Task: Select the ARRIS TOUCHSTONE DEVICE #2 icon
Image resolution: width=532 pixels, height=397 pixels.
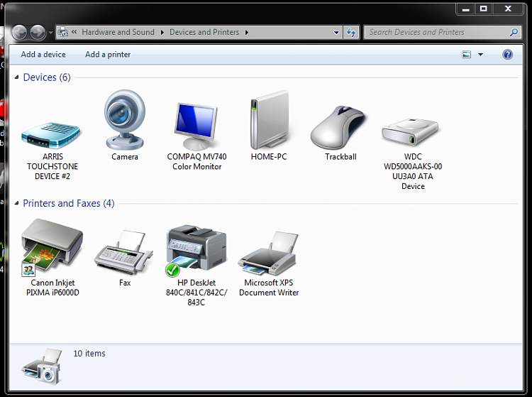Action: (51, 135)
